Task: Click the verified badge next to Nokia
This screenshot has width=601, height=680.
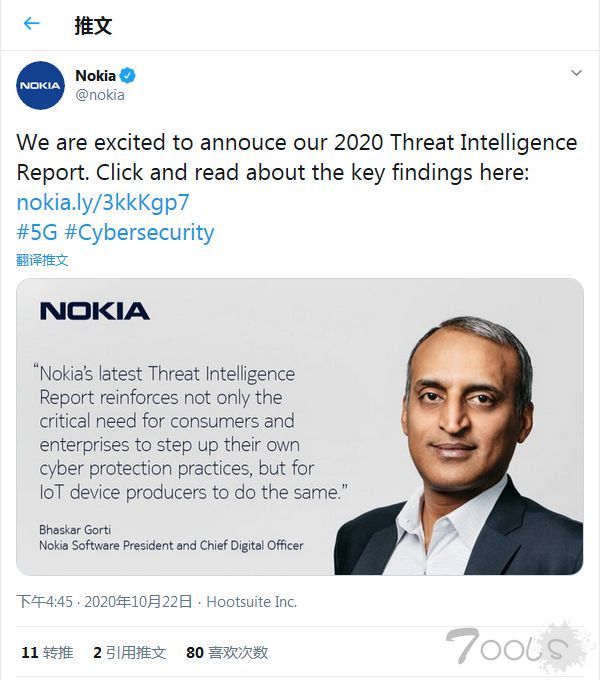Action: tap(127, 75)
